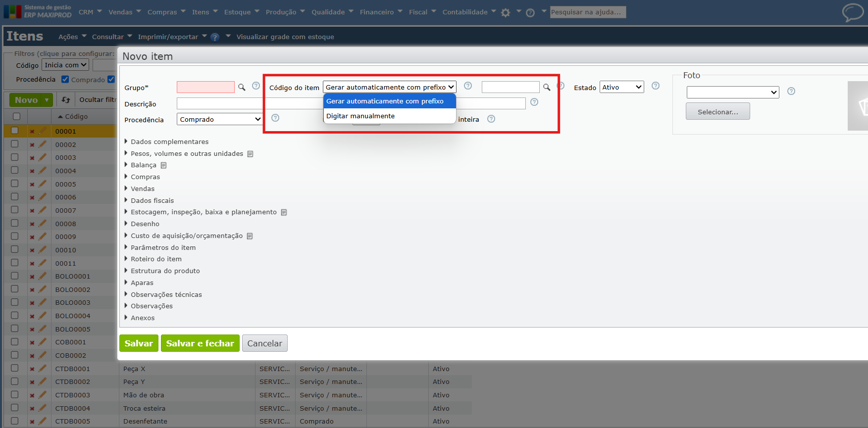Click the help icon right of the Código do item dropdown
The height and width of the screenshot is (428, 868).
[x=468, y=86]
